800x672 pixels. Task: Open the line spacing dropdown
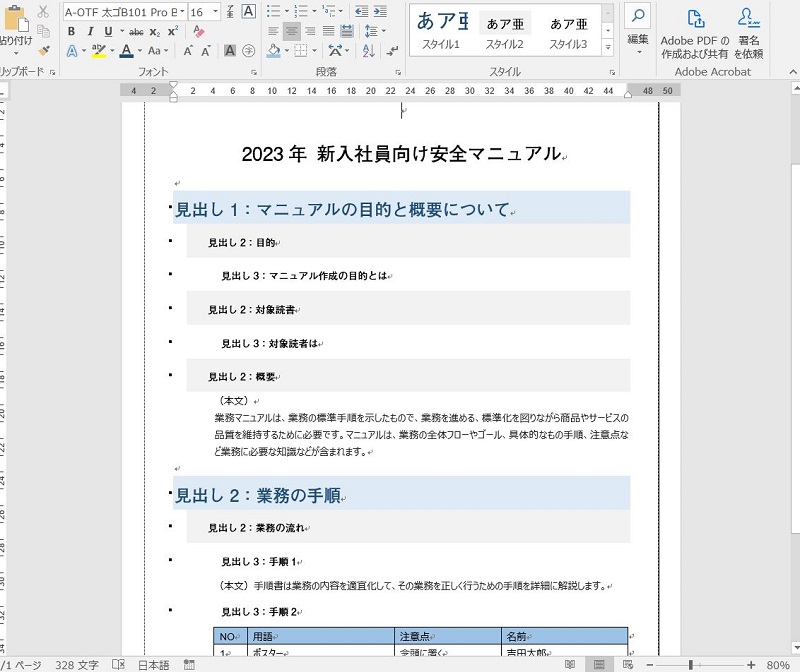[x=383, y=31]
